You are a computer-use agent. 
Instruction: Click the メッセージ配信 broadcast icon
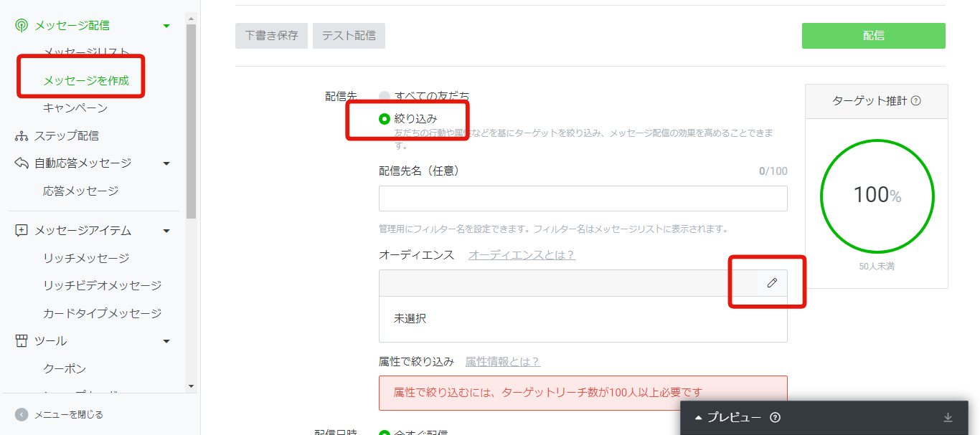pos(22,26)
